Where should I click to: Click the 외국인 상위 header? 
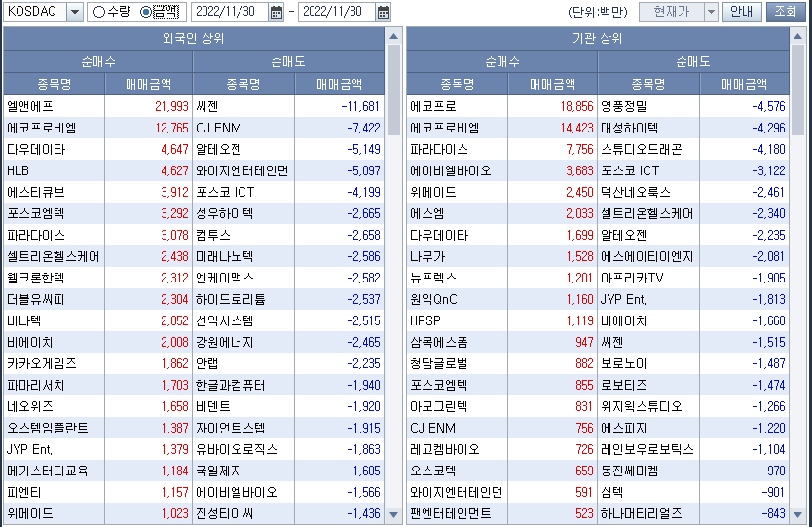point(194,38)
